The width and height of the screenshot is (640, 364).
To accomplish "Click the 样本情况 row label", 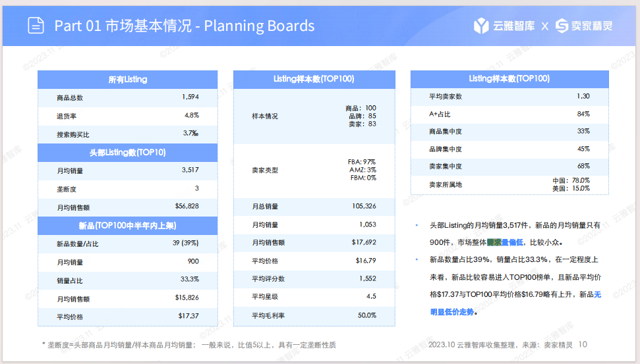I will tap(265, 116).
